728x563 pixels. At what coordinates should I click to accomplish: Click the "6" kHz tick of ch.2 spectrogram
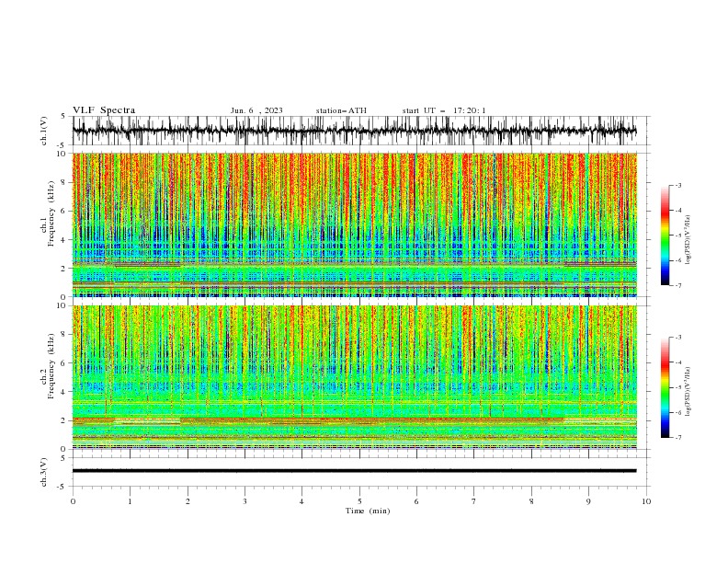click(64, 363)
